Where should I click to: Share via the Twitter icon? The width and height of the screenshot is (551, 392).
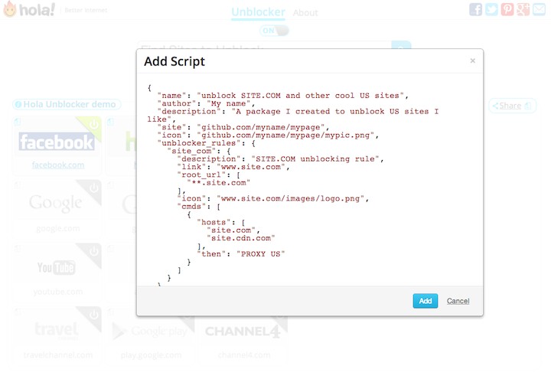491,9
